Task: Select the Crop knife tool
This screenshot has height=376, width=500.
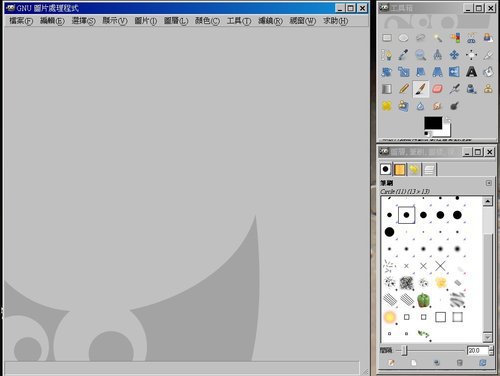Action: coord(488,55)
